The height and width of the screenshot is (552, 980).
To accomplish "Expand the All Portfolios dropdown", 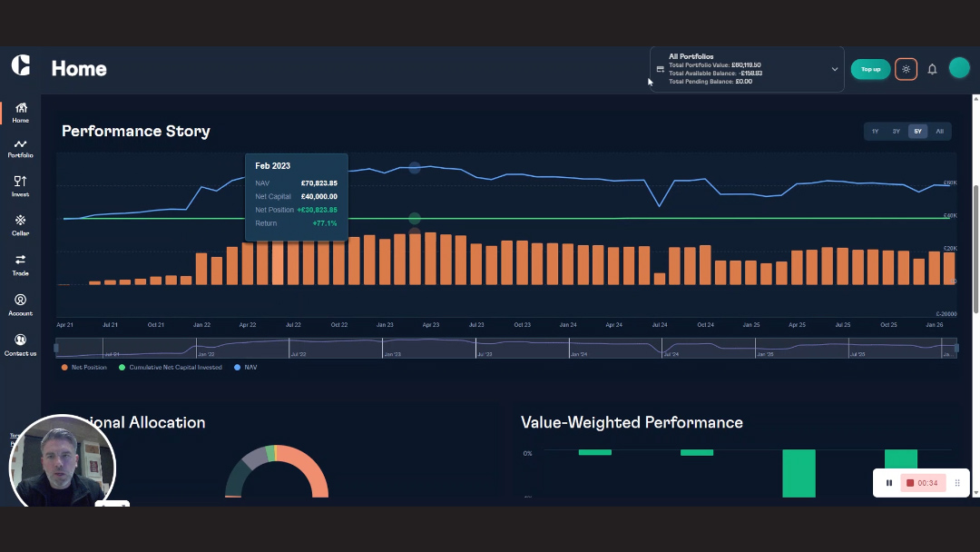I will (x=834, y=69).
